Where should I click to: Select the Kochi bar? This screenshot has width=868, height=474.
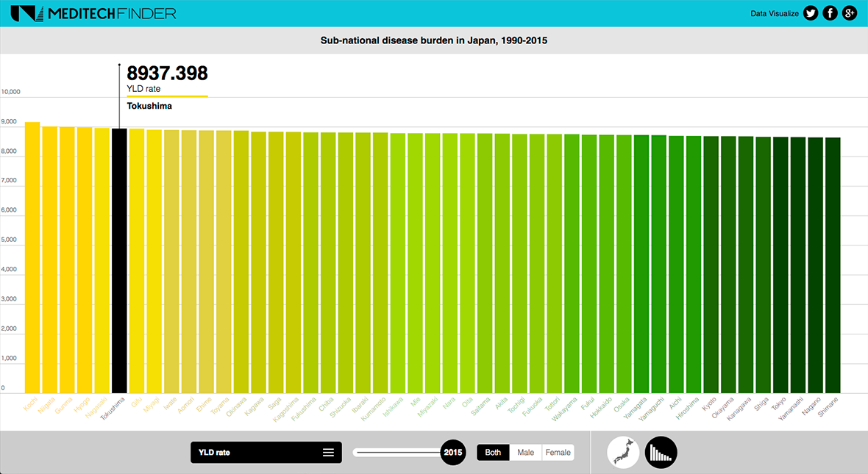coord(32,257)
